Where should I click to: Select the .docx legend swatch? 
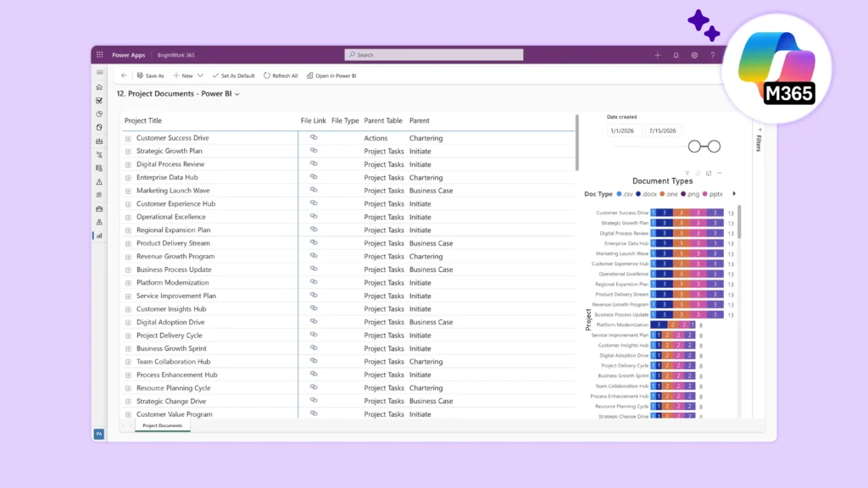pos(638,194)
